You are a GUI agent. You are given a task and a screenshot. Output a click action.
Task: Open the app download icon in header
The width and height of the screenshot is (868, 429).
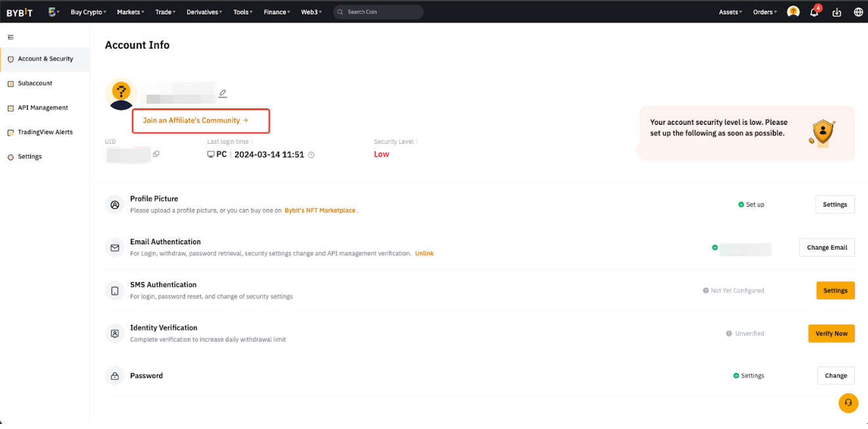tap(836, 12)
